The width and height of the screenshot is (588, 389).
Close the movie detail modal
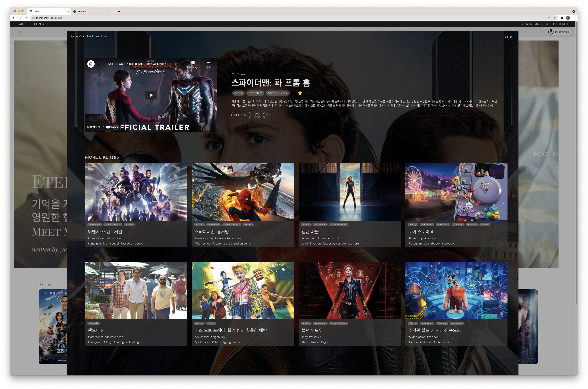510,37
